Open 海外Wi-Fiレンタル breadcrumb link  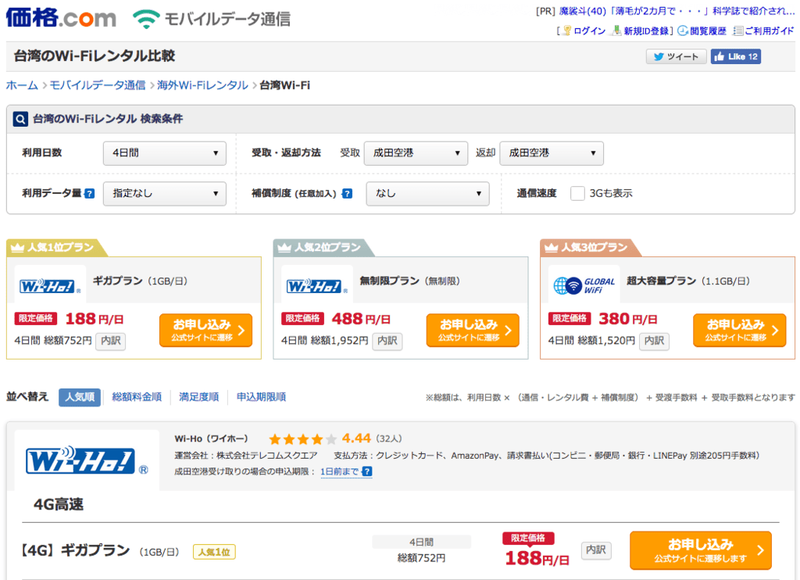coord(203,85)
